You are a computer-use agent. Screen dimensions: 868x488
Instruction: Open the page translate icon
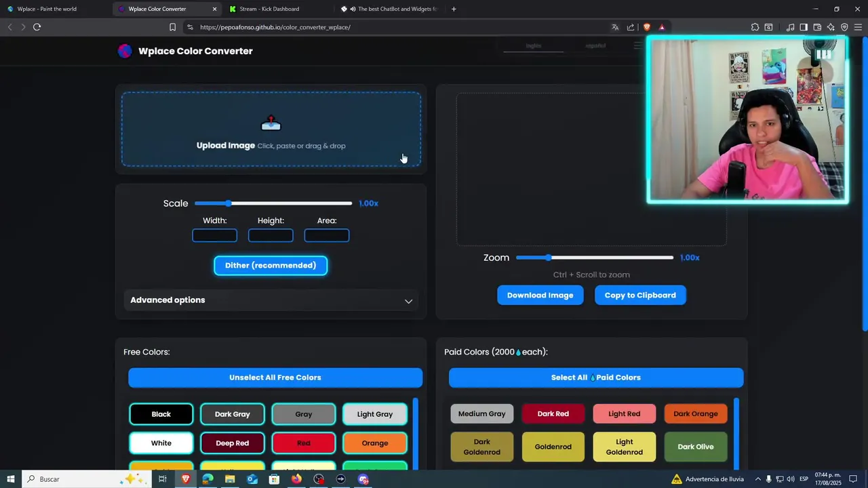[615, 27]
